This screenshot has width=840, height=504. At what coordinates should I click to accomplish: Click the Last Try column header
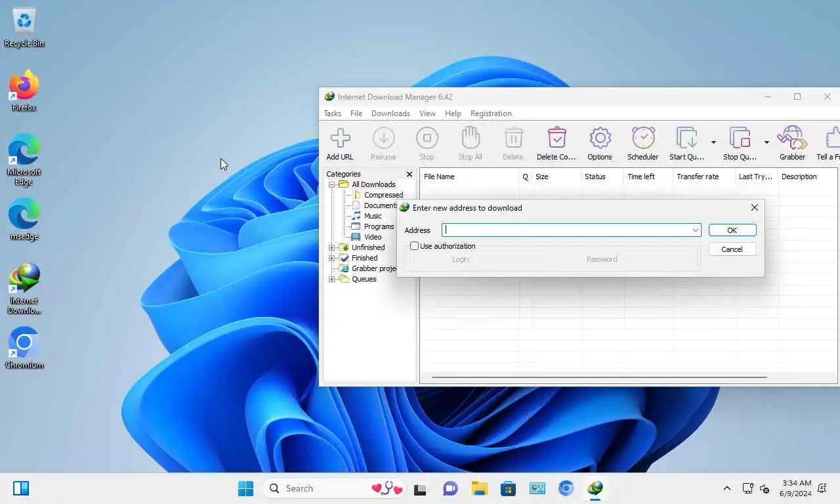pyautogui.click(x=756, y=177)
